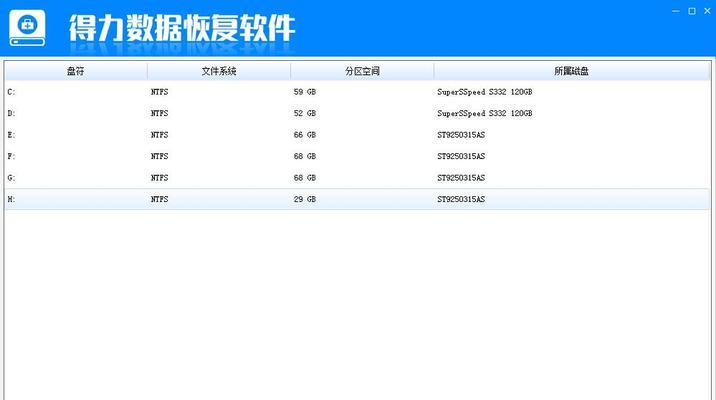Sort by the 分区空间 column header

click(362, 71)
